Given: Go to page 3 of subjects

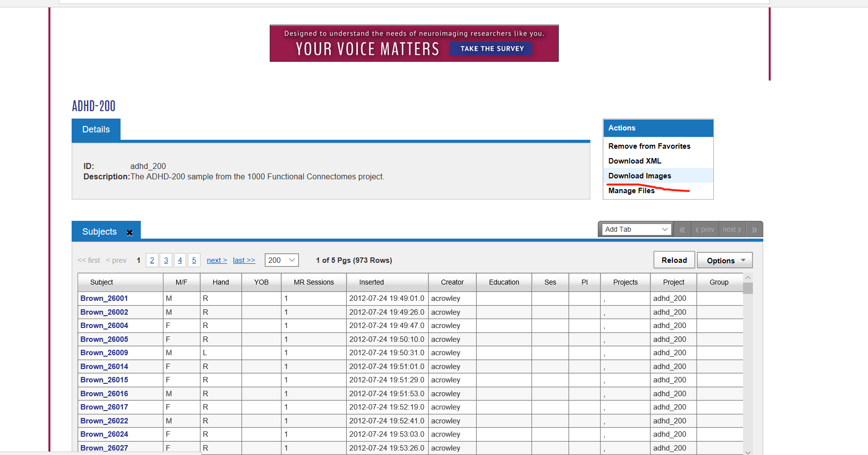Looking at the screenshot, I should click(166, 260).
